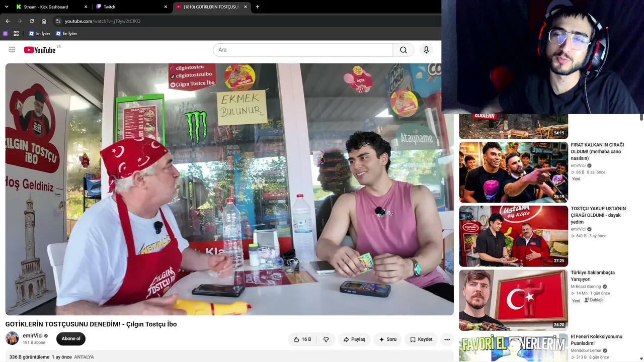Open the Mendebur Lemur channel link
Image resolution: width=644 pixels, height=362 pixels.
pos(586,350)
